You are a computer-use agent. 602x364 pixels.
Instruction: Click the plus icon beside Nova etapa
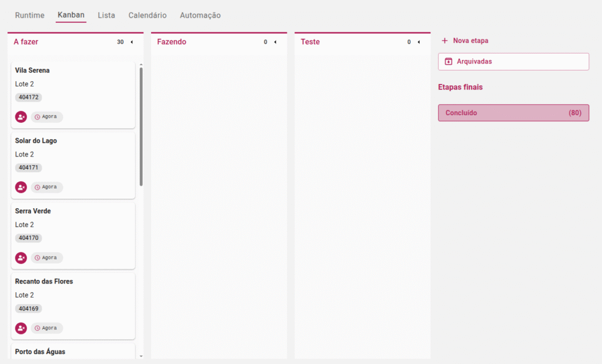pos(444,41)
